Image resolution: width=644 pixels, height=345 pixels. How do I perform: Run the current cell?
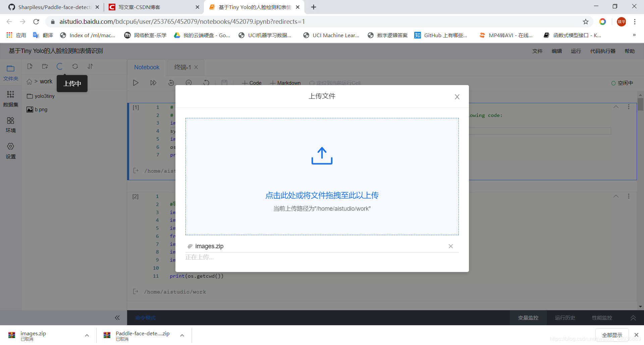pyautogui.click(x=136, y=83)
